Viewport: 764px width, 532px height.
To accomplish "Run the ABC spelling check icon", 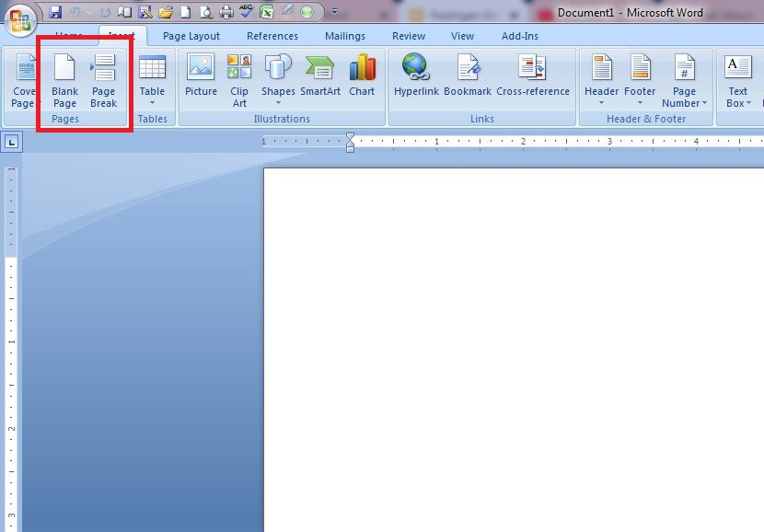I will pyautogui.click(x=246, y=11).
